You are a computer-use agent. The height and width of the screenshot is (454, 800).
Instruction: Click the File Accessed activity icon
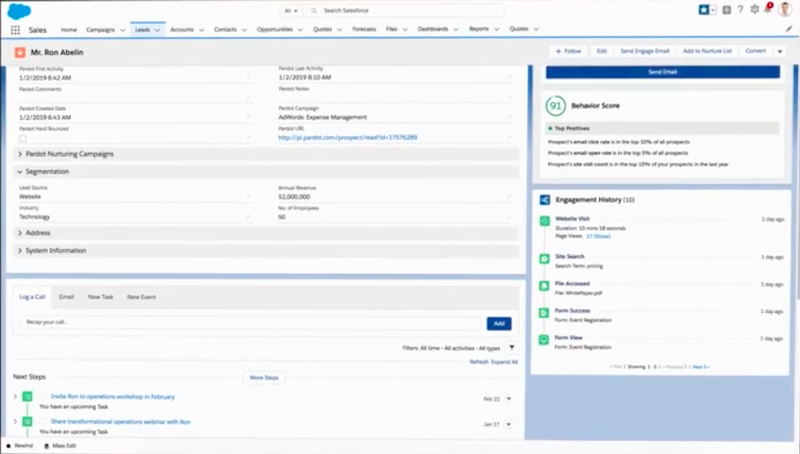click(x=544, y=286)
